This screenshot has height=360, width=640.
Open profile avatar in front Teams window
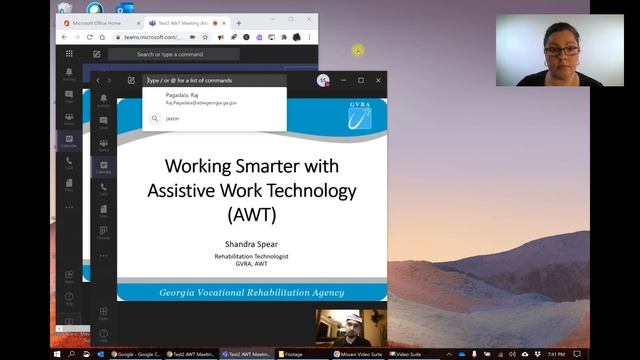[323, 80]
